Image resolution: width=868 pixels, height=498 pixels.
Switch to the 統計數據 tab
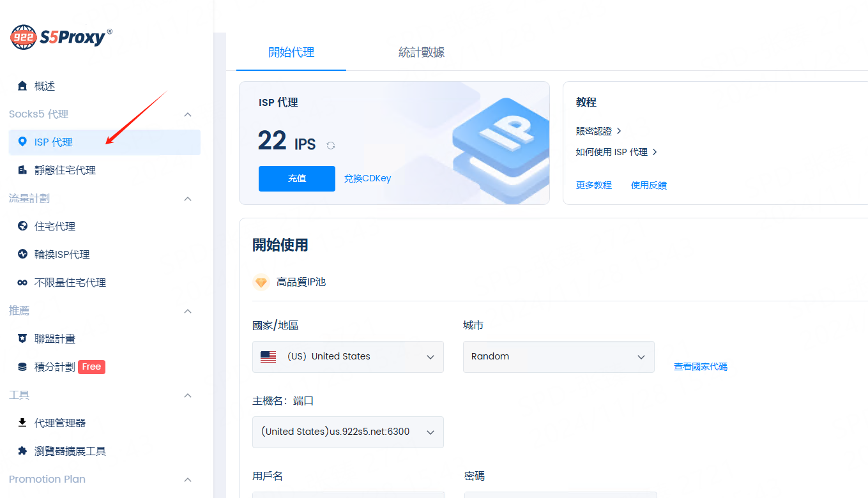(422, 52)
